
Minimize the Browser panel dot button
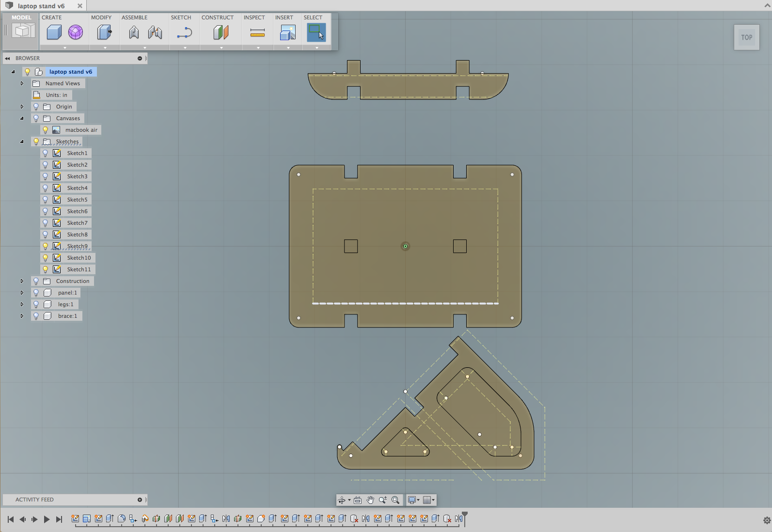[x=140, y=58]
